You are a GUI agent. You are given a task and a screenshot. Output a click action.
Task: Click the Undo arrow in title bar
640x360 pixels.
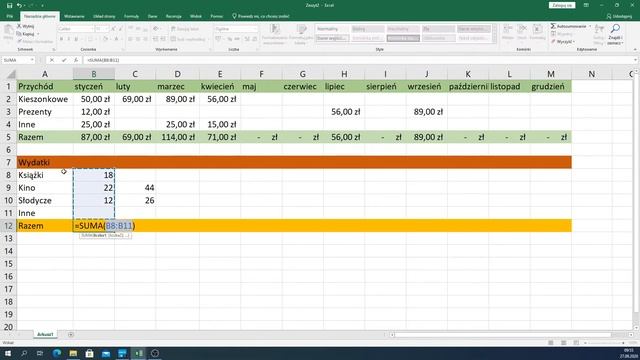tap(19, 5)
